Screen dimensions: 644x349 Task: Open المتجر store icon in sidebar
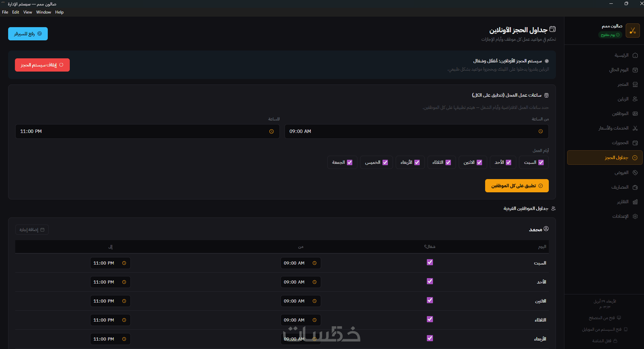635,84
